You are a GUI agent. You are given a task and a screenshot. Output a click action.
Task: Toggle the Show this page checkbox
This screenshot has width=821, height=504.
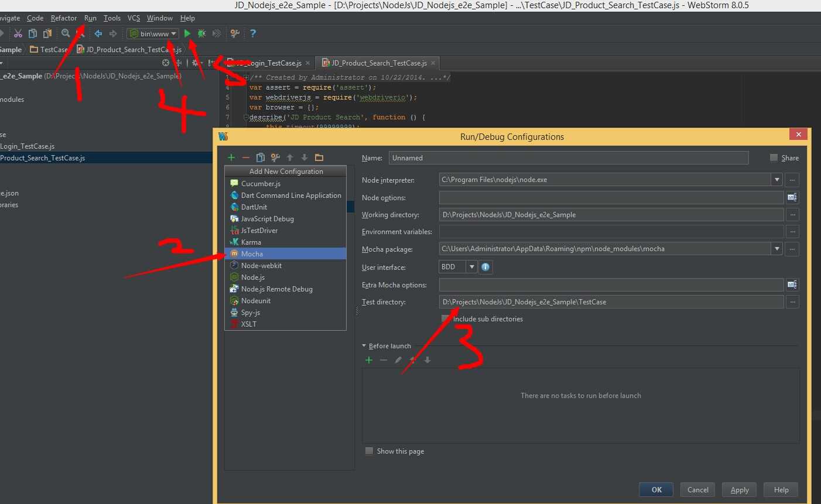[369, 451]
